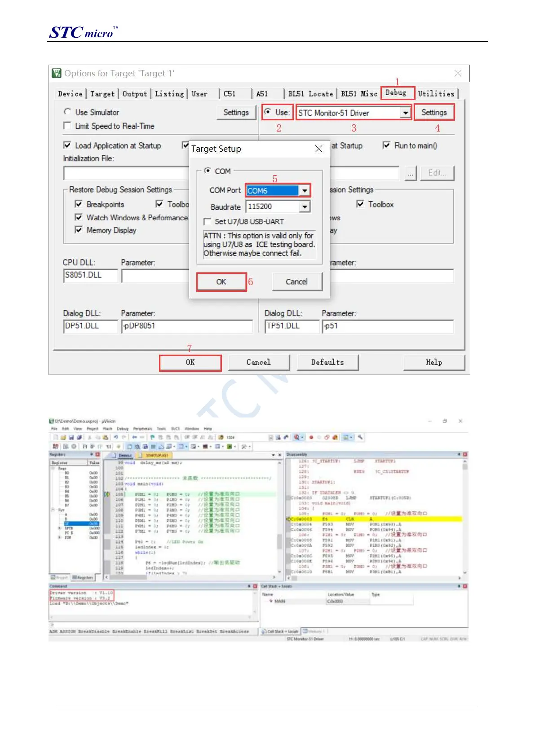
Task: Select the COM radio button in Target Setup
Action: 208,171
